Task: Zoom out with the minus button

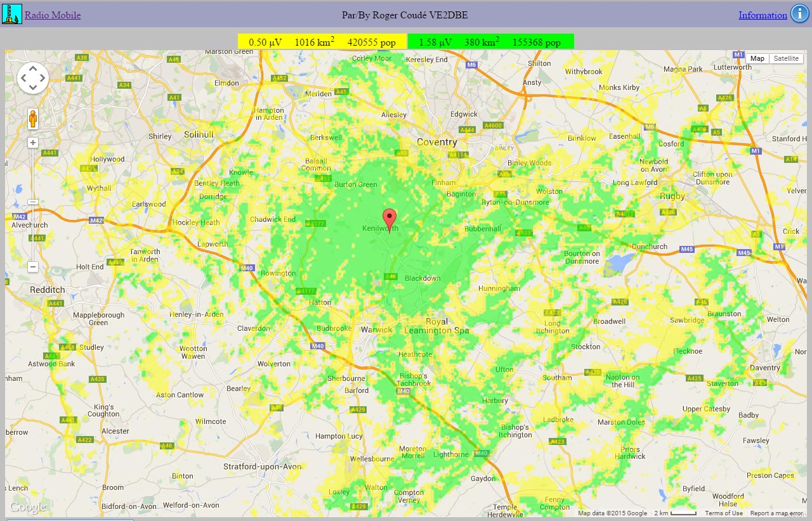Action: 33,267
